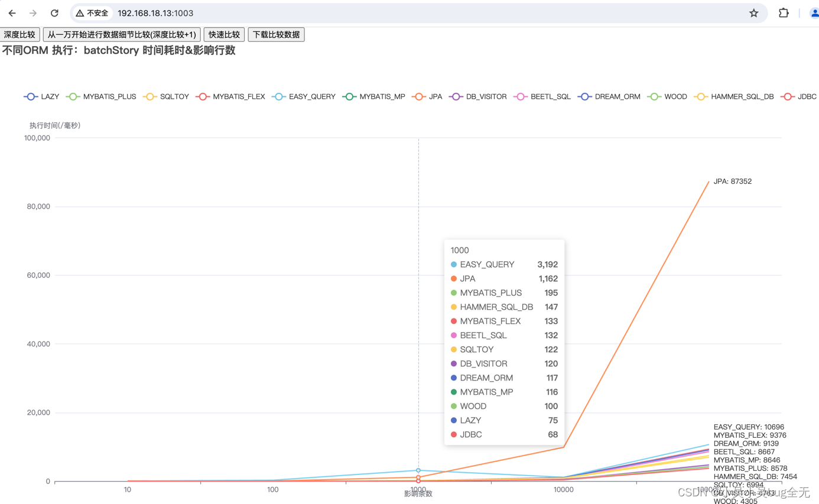This screenshot has width=819, height=504.
Task: Click the HAMMER_SQL_DB: 7454 end label
Action: pyautogui.click(x=755, y=476)
